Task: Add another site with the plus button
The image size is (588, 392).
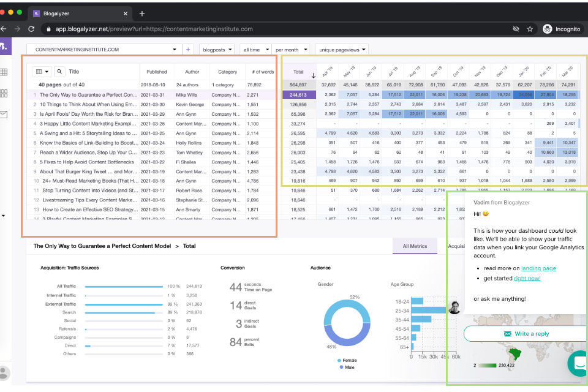Action: tap(188, 50)
